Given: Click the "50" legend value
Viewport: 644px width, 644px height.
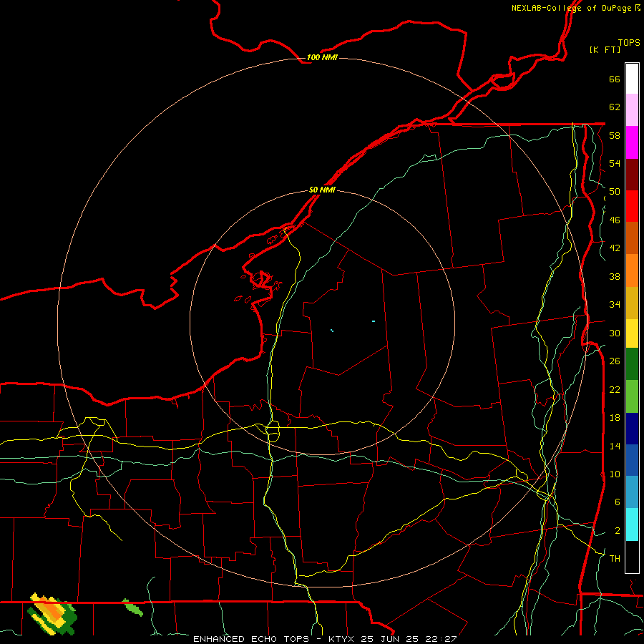Looking at the screenshot, I should pyautogui.click(x=615, y=192).
